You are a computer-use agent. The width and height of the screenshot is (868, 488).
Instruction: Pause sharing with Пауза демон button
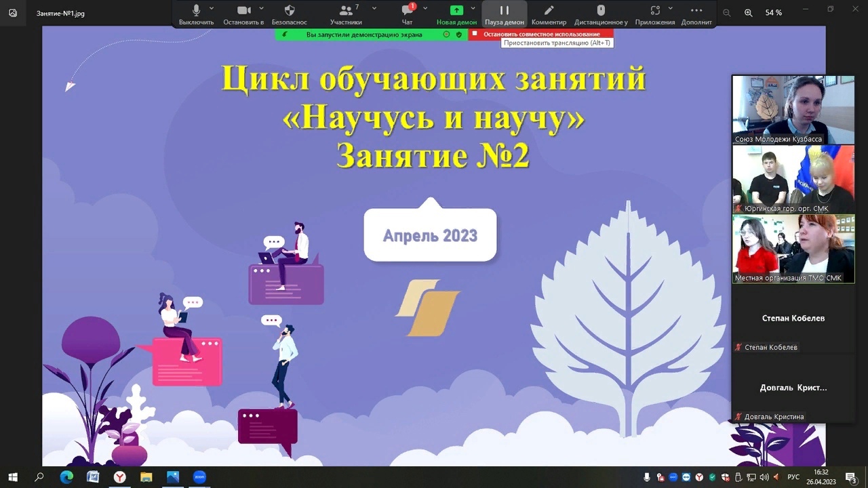click(505, 15)
